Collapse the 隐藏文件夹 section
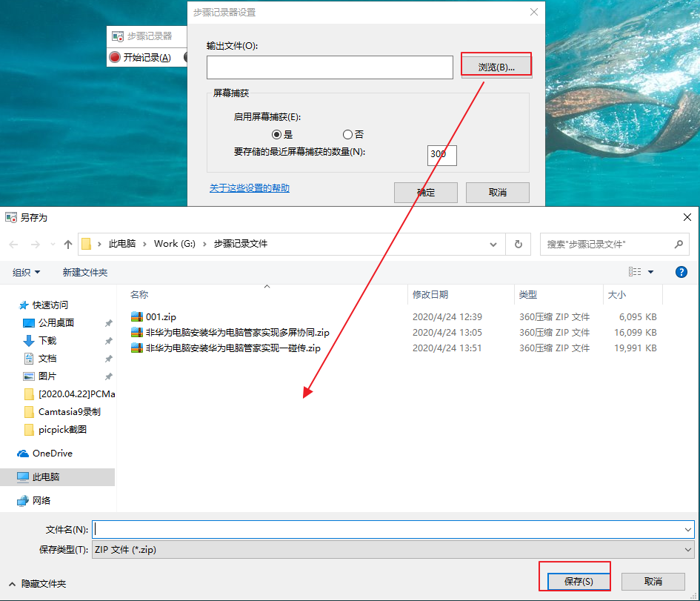700x601 pixels. 13,584
